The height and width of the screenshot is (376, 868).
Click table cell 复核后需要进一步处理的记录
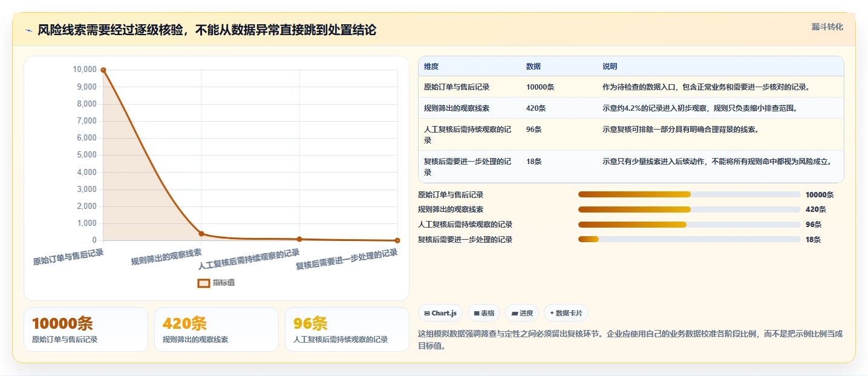pyautogui.click(x=468, y=167)
